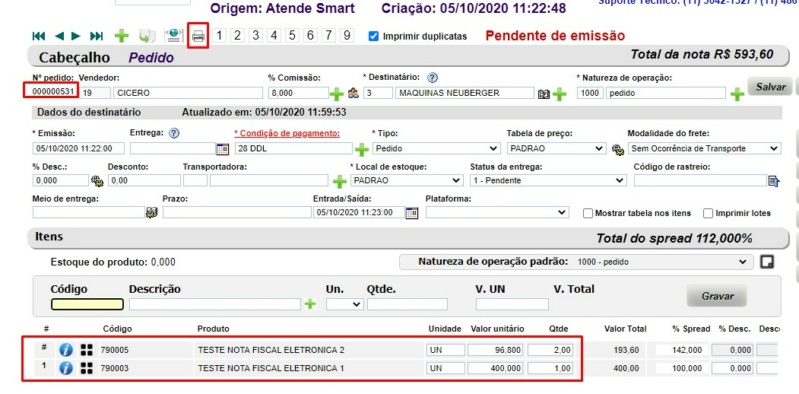Open Natureza de operação padrão dropdown
The image size is (799, 394).
point(576,262)
